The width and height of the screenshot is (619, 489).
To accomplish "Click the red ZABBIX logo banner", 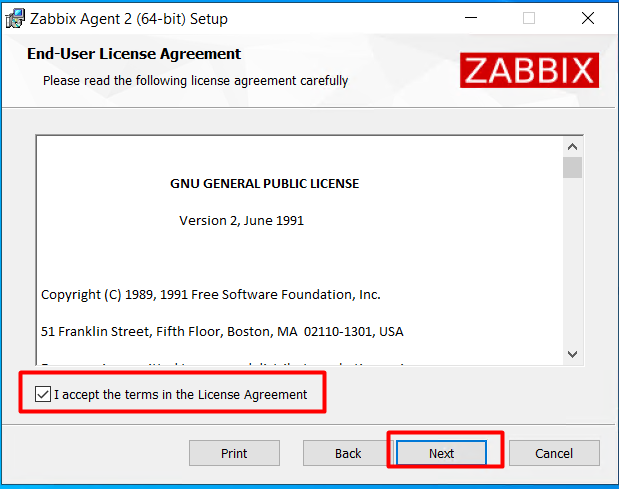I will pos(529,70).
